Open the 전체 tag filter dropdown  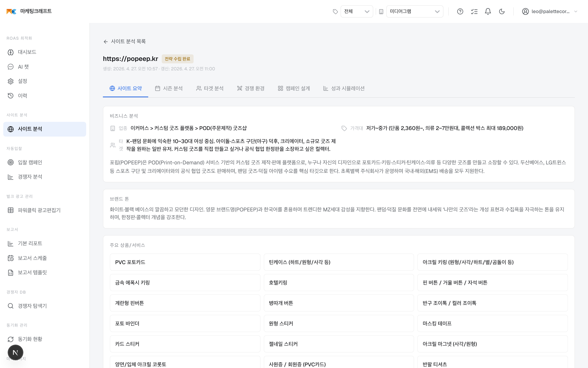[357, 11]
